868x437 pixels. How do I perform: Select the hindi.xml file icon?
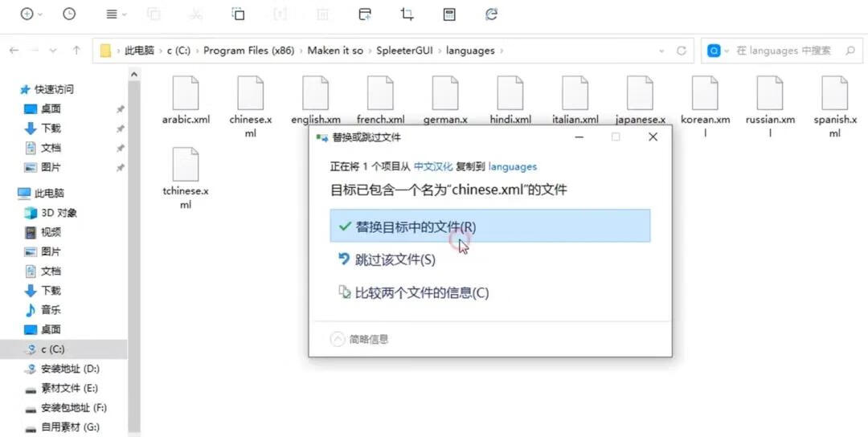(x=510, y=93)
